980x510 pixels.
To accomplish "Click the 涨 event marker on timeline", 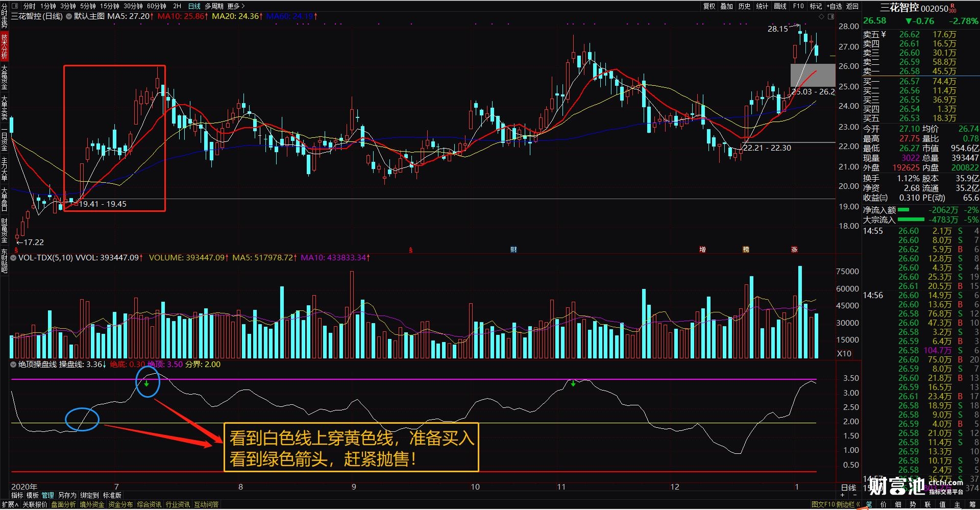I will [794, 250].
